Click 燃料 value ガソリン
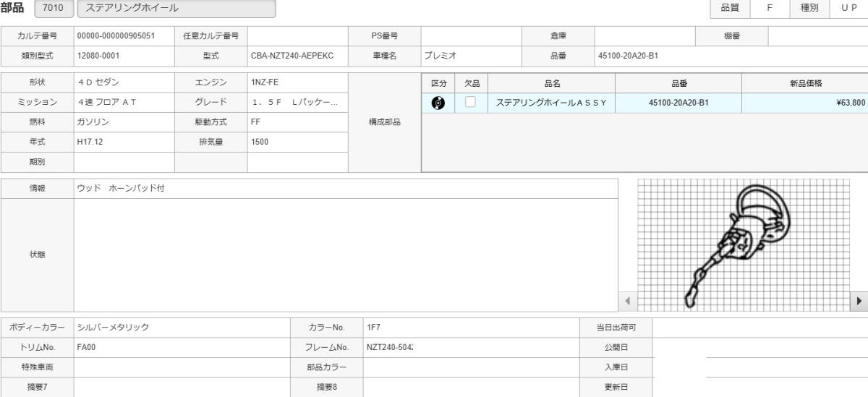868x397 pixels. click(x=124, y=122)
